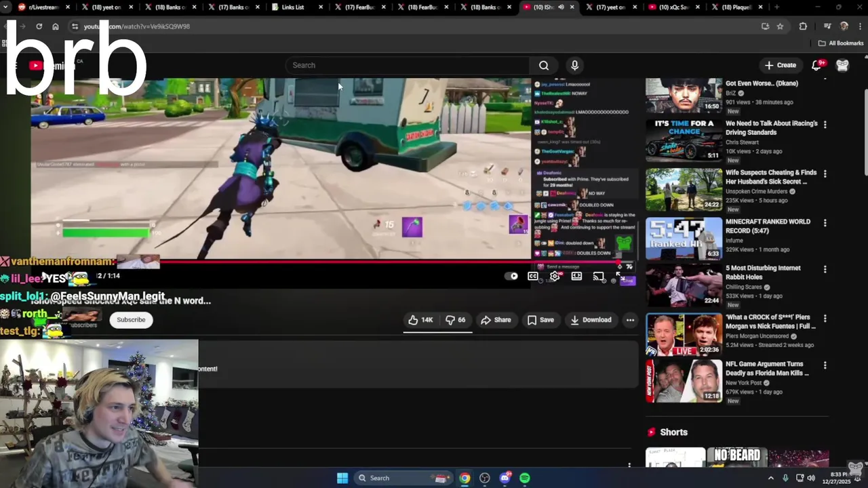Image resolution: width=868 pixels, height=488 pixels.
Task: Click the browser address bar URL
Action: (x=136, y=26)
